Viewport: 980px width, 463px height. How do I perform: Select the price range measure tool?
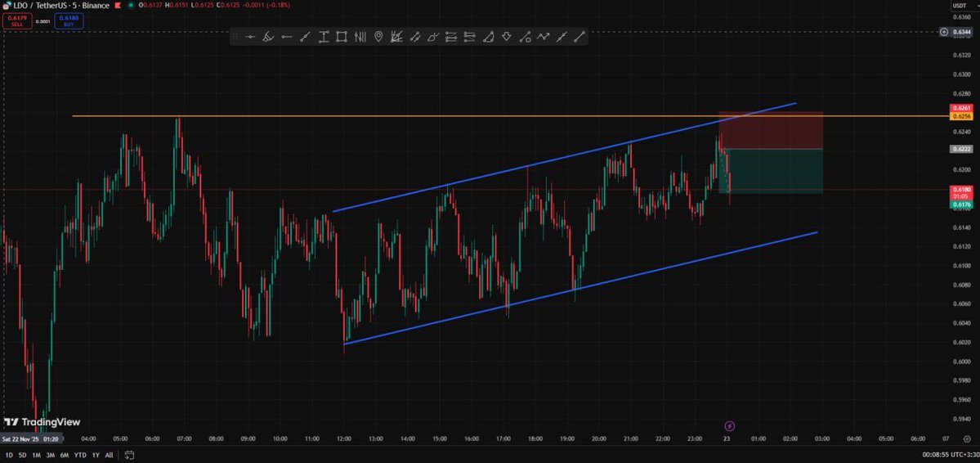coord(323,37)
